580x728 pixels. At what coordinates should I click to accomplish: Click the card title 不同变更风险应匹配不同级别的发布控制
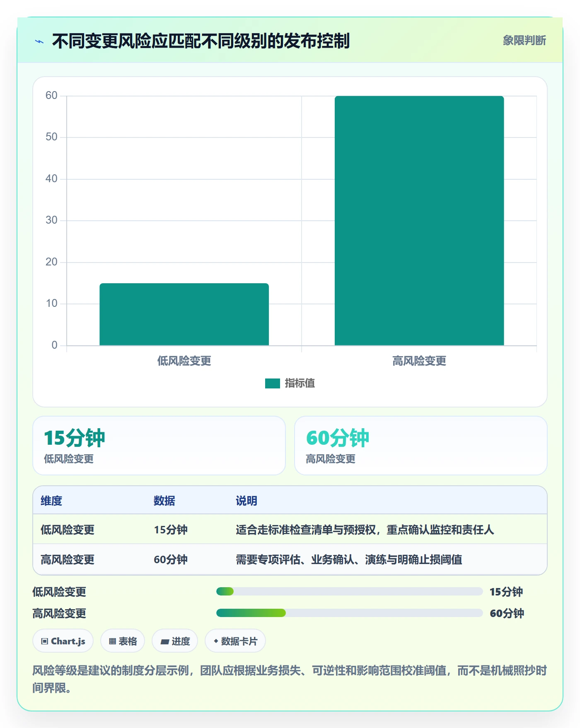pyautogui.click(x=201, y=41)
